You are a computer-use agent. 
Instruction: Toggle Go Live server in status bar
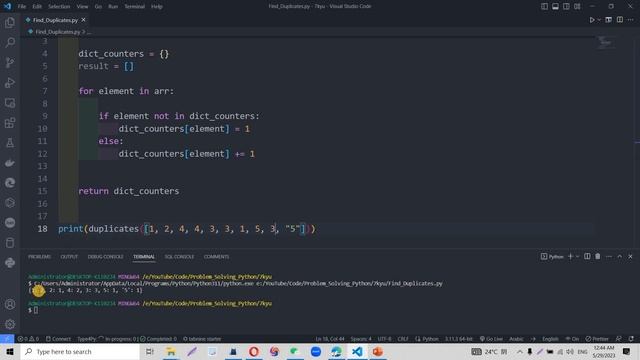491,339
